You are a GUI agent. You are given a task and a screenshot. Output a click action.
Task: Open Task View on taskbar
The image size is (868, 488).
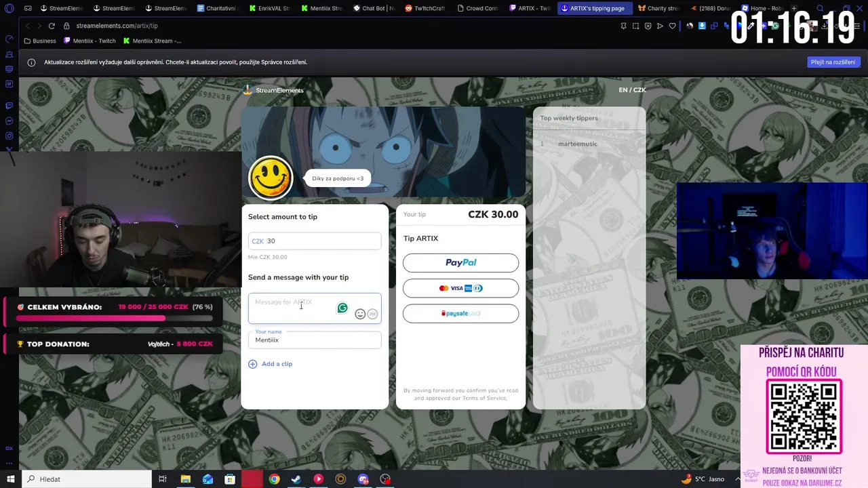(x=163, y=479)
